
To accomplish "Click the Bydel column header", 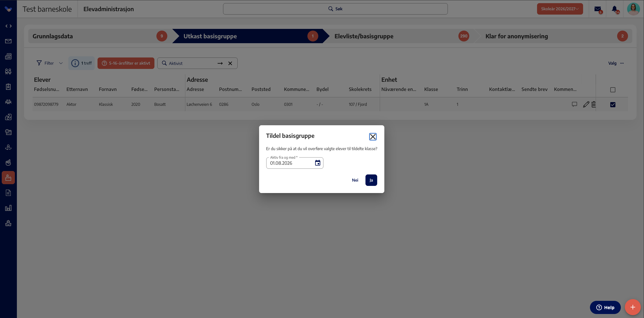I will 322,89.
